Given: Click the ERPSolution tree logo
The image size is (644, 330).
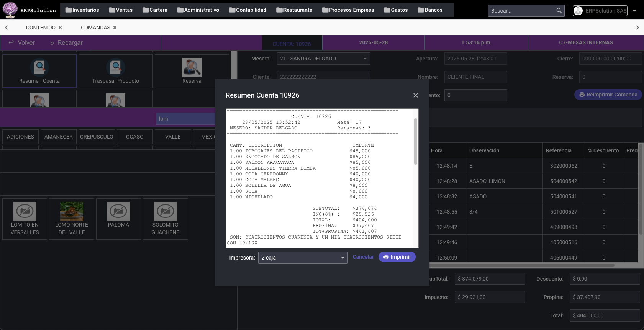Looking at the screenshot, I should coord(10,10).
